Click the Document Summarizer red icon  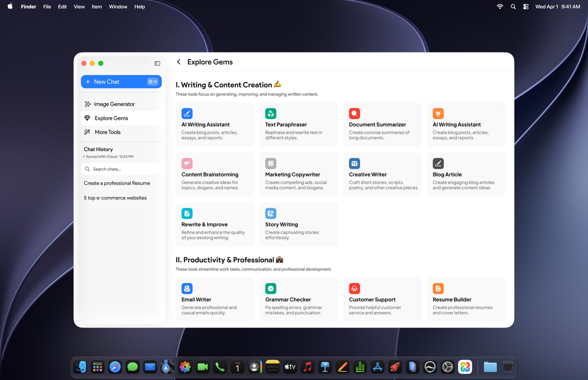(355, 114)
